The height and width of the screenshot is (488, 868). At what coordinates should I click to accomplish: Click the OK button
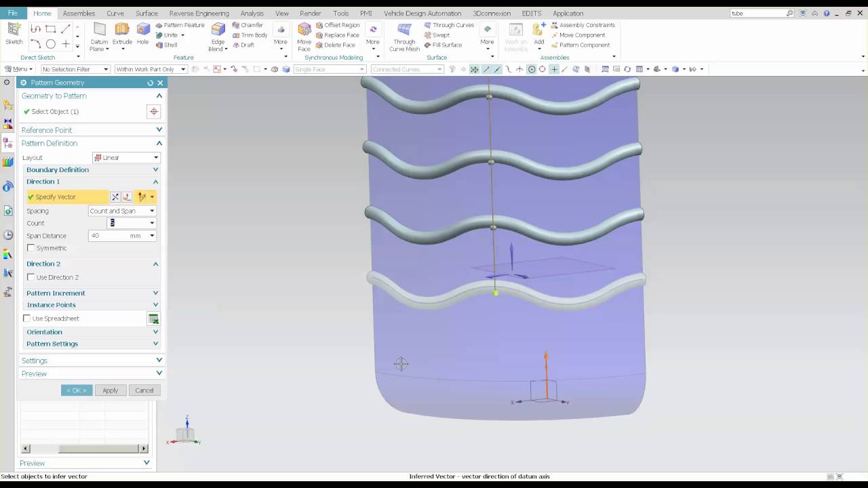click(x=77, y=390)
